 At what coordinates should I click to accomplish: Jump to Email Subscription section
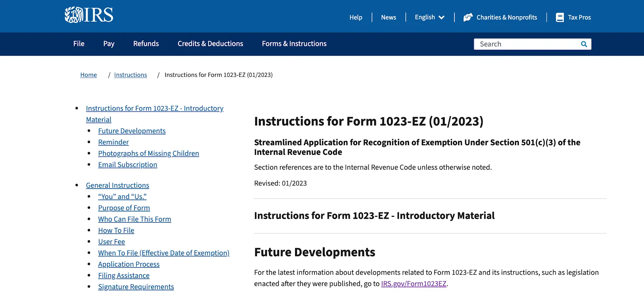(128, 165)
